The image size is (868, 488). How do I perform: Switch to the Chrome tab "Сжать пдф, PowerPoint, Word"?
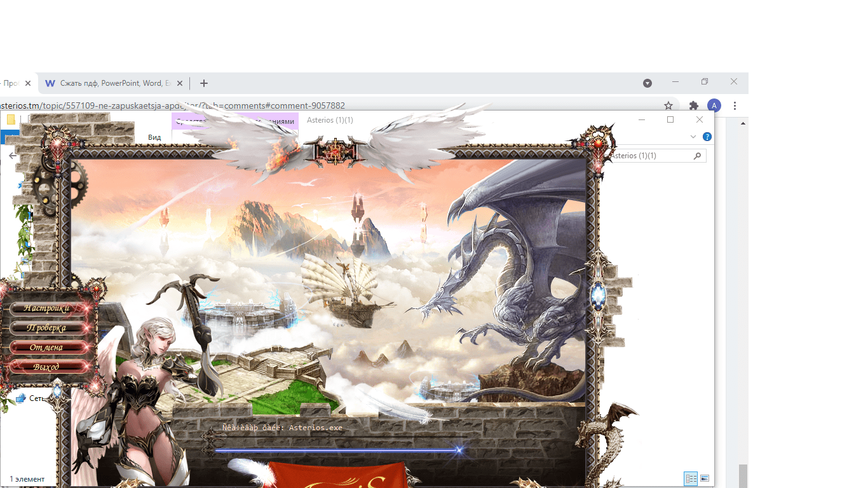115,83
